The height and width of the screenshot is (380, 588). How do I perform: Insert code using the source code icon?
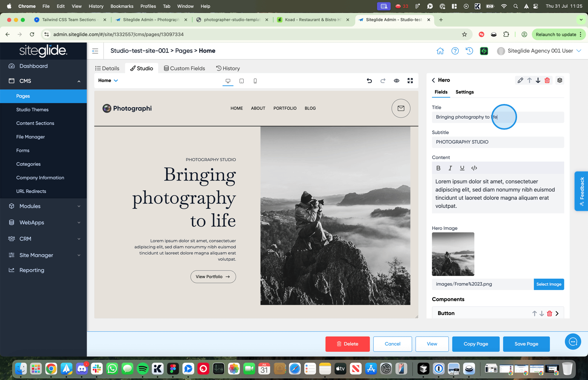tap(474, 168)
